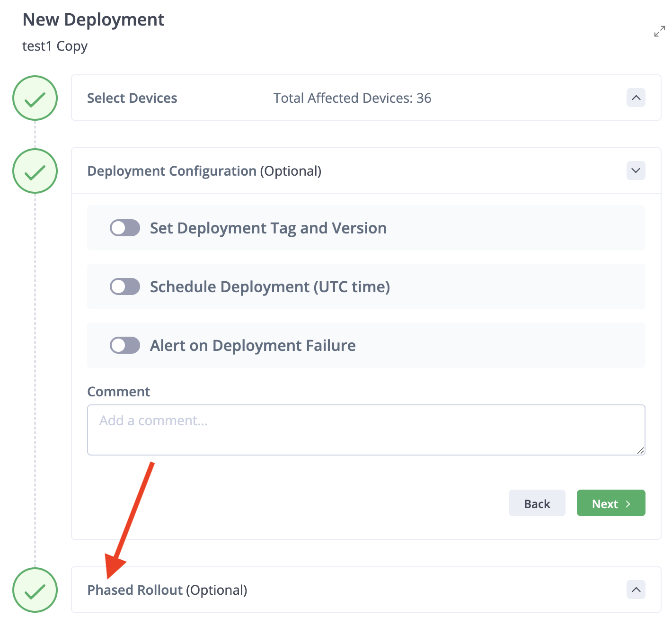This screenshot has width=672, height=626.
Task: Click the comment box resize handle
Action: 640,450
